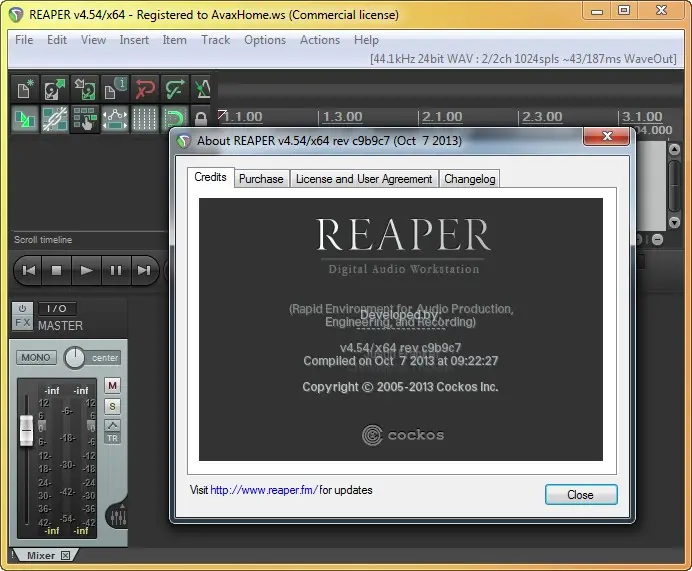Viewport: 692px width, 571px height.
Task: Toggle the lock padlock icon
Action: pyautogui.click(x=201, y=119)
